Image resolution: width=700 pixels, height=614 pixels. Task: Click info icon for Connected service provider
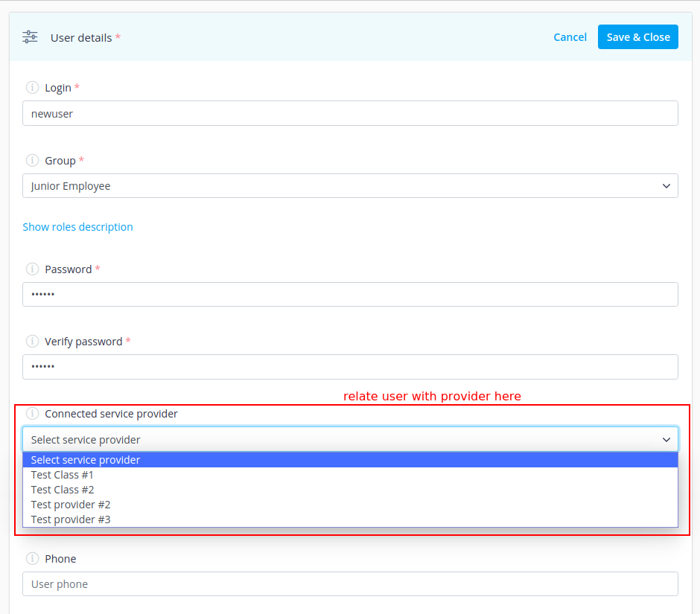(32, 414)
